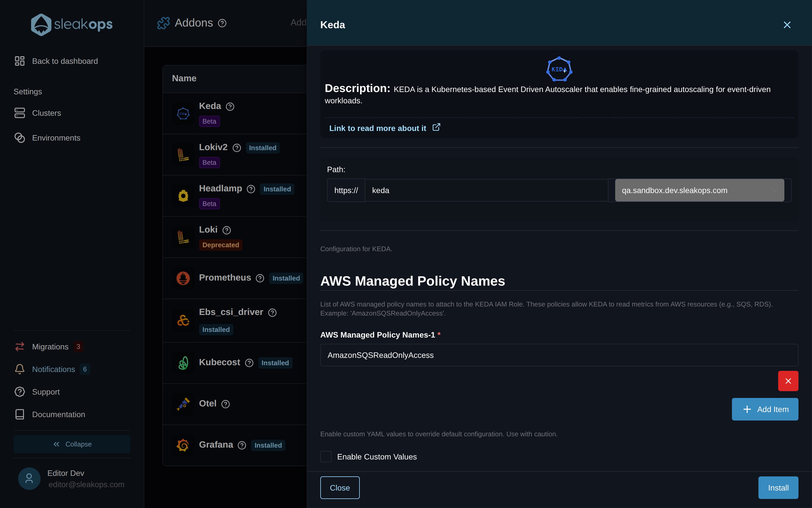Click the Add Item button

765,409
